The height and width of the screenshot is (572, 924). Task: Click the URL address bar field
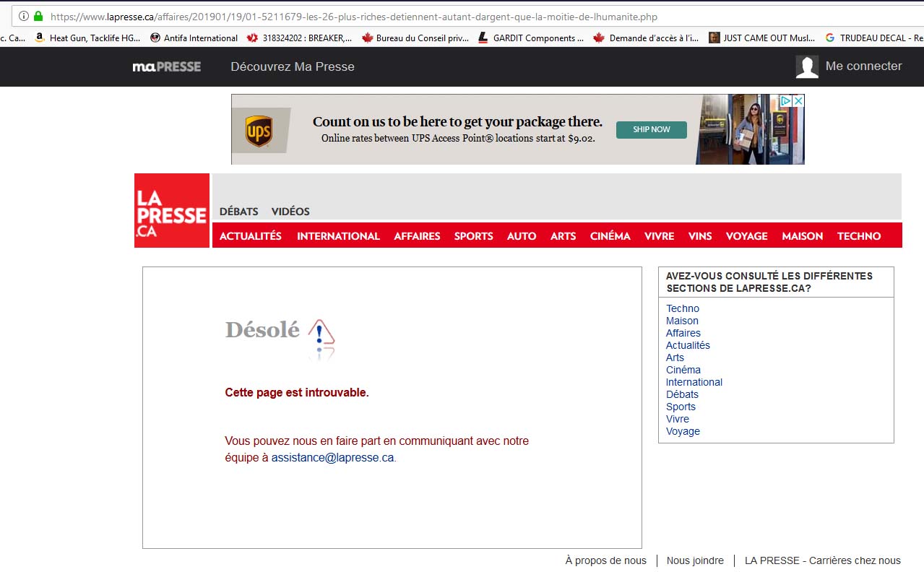[433, 16]
